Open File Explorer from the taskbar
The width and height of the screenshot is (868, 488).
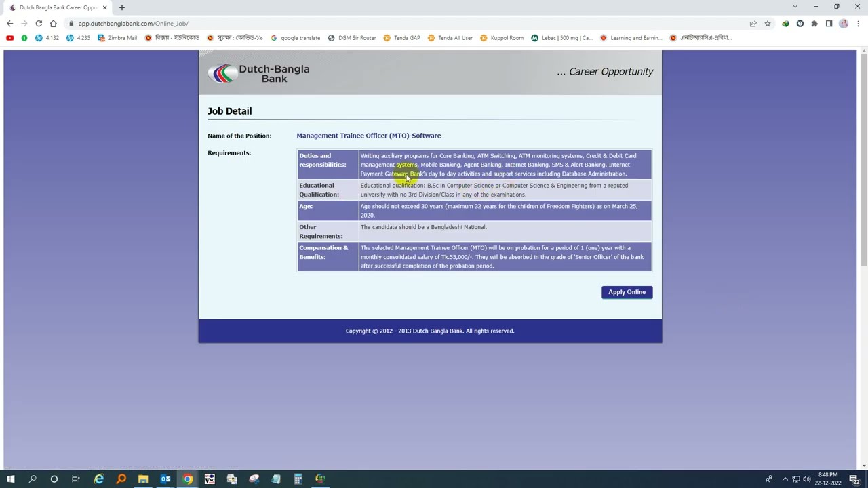tap(143, 479)
